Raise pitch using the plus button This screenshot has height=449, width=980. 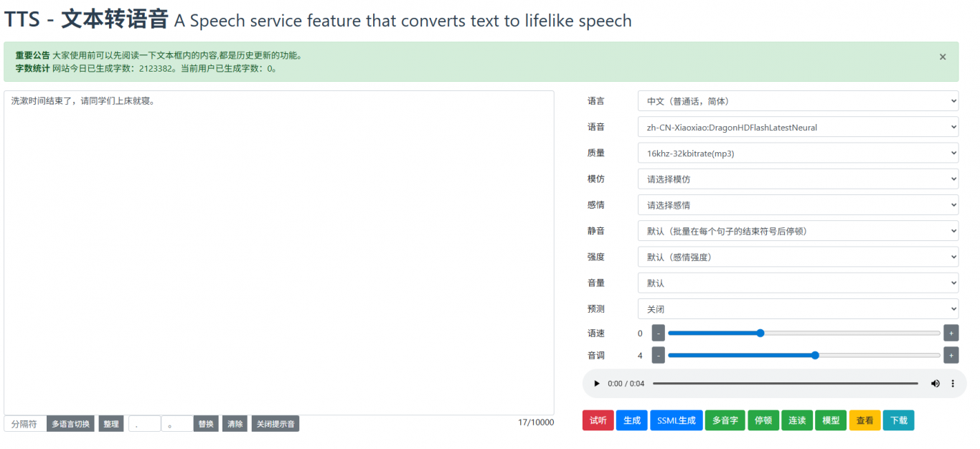pos(951,355)
